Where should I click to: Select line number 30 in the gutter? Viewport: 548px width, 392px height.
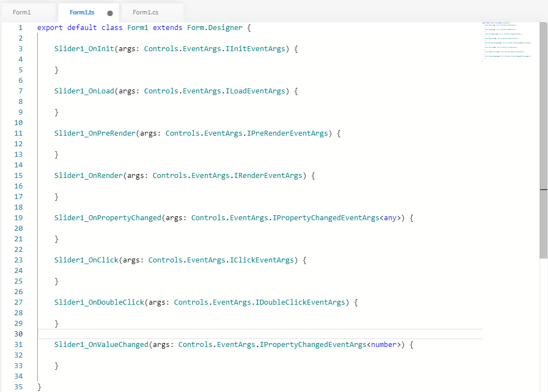[x=18, y=334]
